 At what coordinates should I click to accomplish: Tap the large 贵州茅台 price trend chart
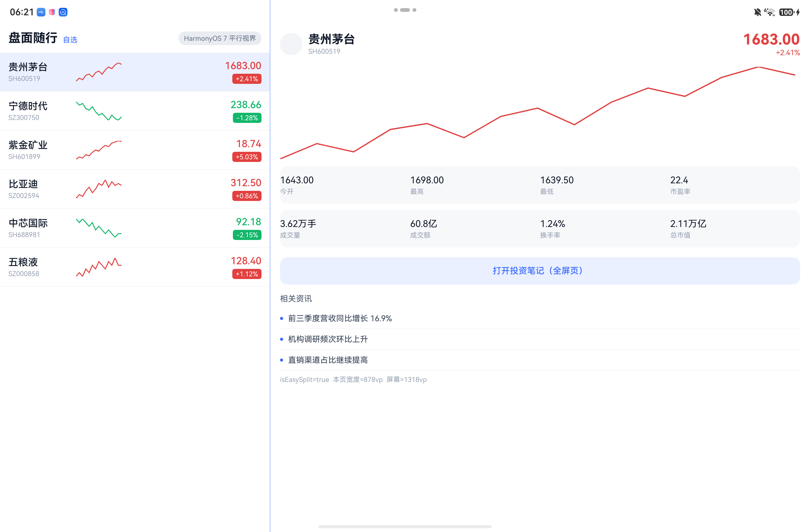coord(538,113)
